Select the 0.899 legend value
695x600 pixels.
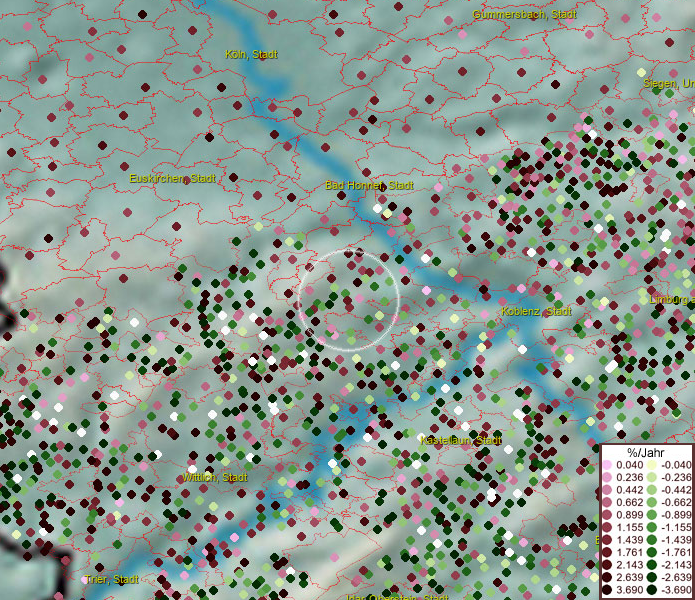[x=629, y=515]
